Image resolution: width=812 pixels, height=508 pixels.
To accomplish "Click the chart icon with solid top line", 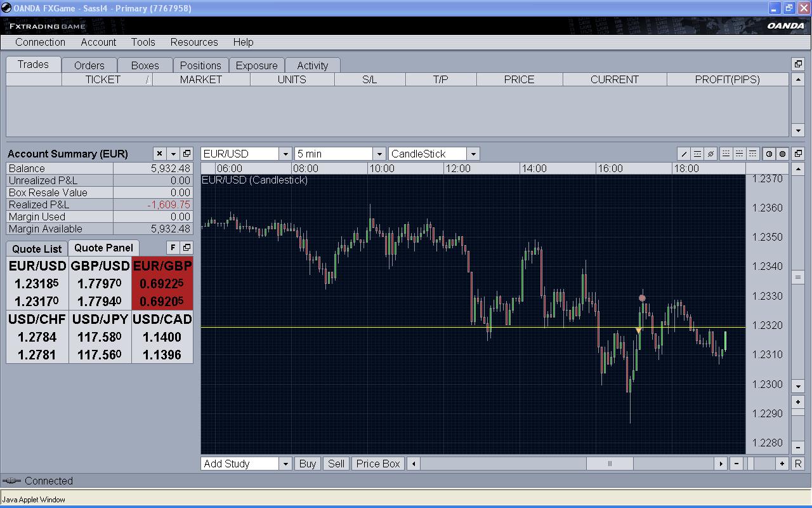I will click(752, 154).
